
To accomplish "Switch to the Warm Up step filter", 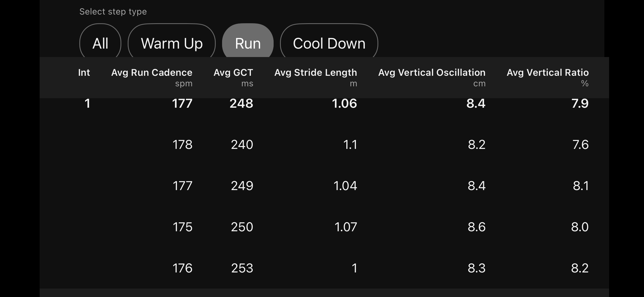I will [x=172, y=43].
